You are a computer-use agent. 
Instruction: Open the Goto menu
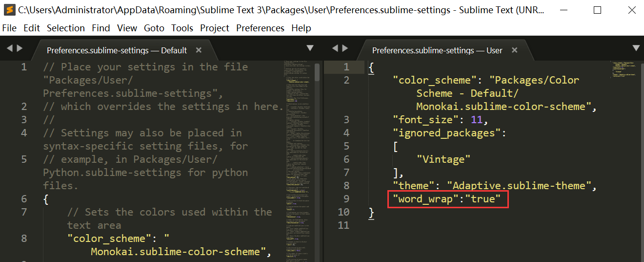coord(154,28)
